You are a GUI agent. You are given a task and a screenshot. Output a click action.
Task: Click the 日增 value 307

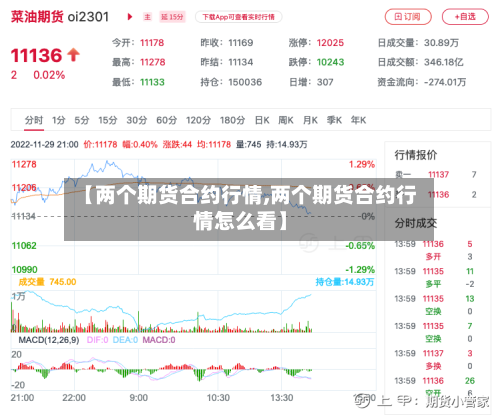point(325,82)
